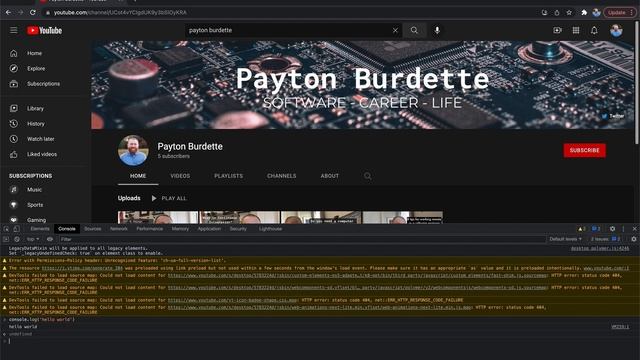The image size is (640, 360).
Task: Click the YouTube logo
Action: click(44, 31)
